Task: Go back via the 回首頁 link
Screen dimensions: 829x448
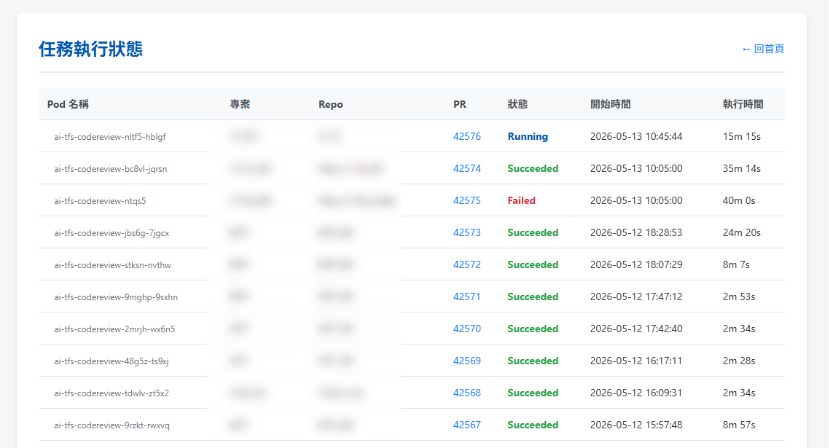Action: pos(763,49)
